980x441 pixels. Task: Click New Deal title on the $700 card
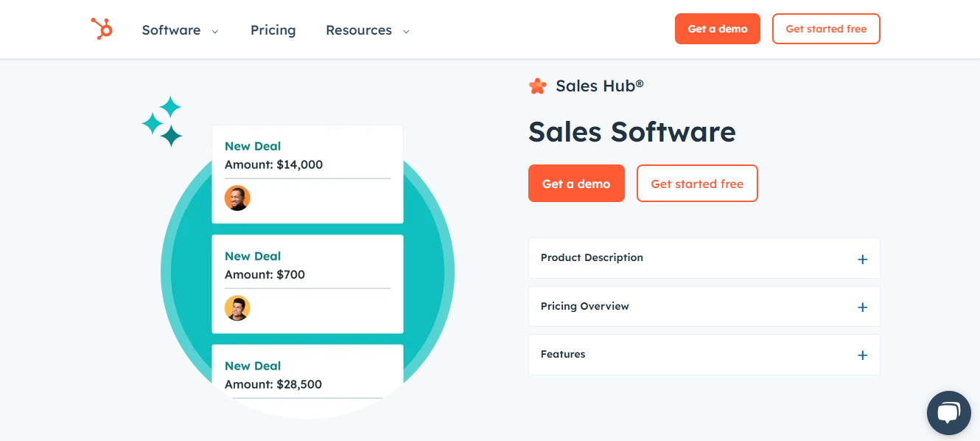[253, 256]
